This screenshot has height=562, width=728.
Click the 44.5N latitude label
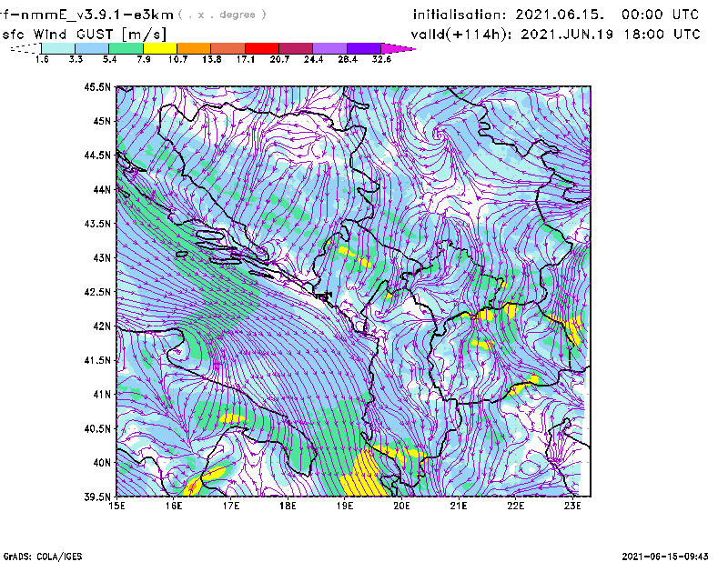pyautogui.click(x=97, y=155)
